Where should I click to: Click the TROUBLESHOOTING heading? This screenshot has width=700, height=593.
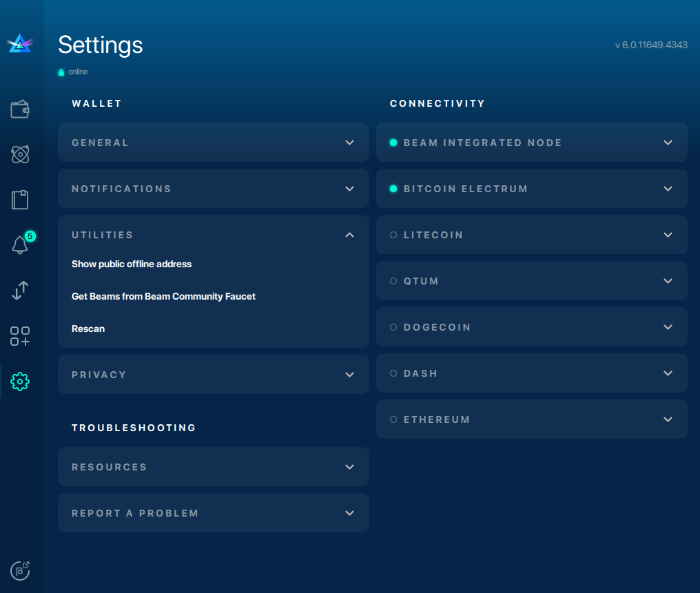(x=134, y=428)
